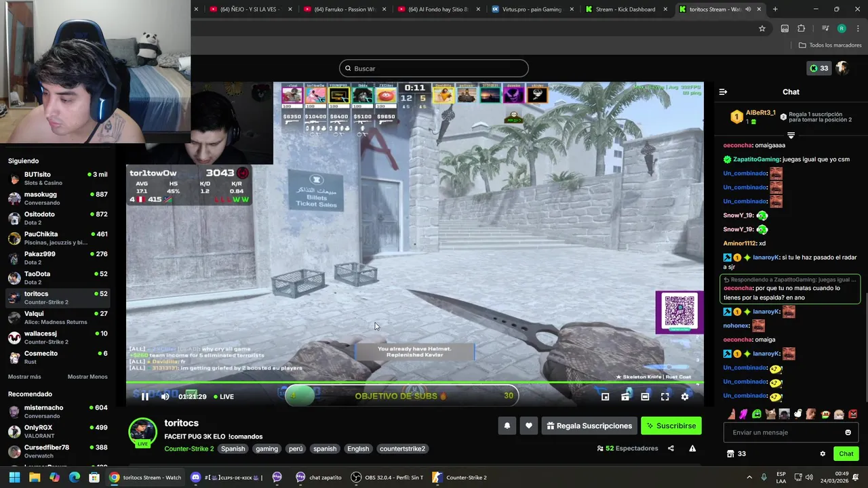Insert the cat quick emote
This screenshot has width=868, height=488.
(x=770, y=414)
